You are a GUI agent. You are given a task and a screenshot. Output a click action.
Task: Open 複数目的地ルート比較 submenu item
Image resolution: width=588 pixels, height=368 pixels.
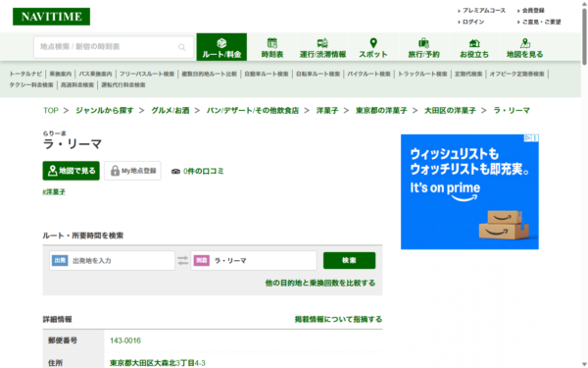point(210,74)
